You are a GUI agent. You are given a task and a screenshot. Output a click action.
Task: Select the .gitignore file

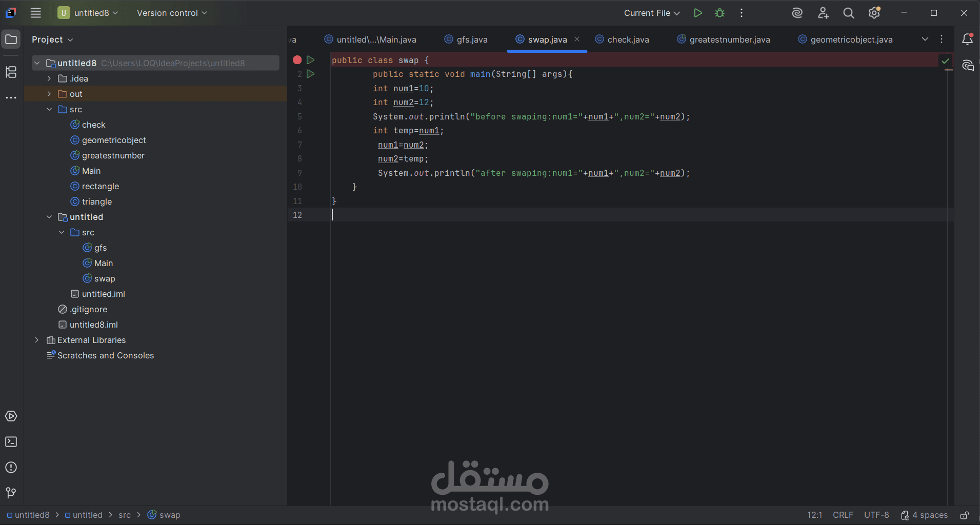click(x=88, y=309)
